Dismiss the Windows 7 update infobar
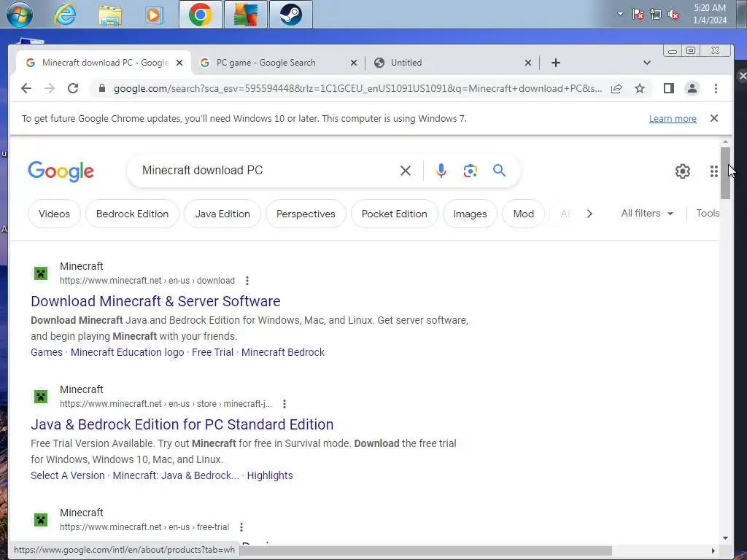 click(x=713, y=118)
